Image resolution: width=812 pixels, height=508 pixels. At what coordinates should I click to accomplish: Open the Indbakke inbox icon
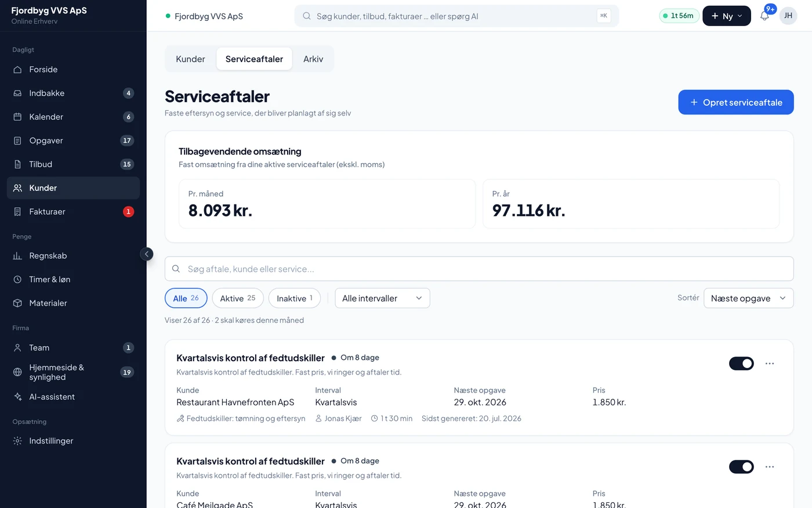click(17, 93)
